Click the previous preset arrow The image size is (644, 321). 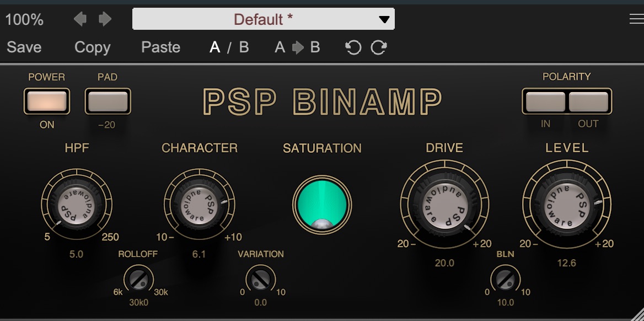(80, 19)
